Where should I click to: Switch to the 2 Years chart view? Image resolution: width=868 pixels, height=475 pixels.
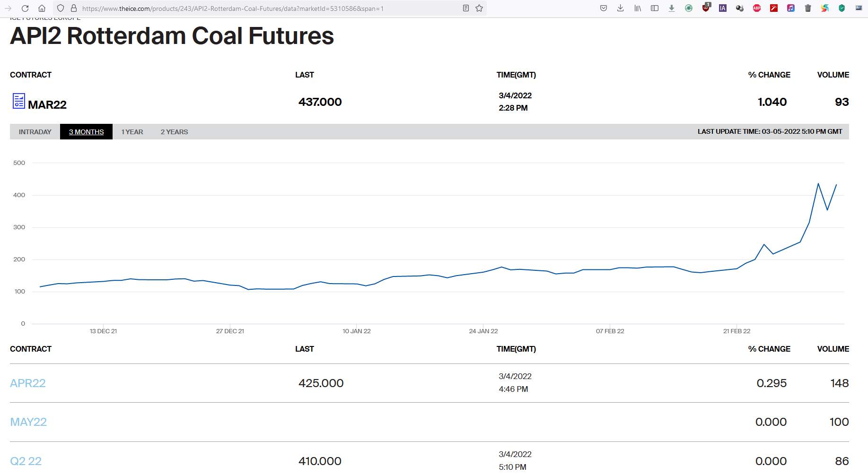174,132
